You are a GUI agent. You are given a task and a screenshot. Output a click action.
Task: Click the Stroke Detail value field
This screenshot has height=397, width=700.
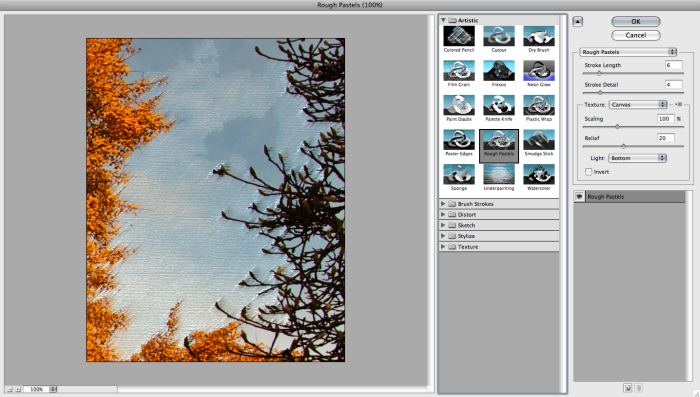673,84
